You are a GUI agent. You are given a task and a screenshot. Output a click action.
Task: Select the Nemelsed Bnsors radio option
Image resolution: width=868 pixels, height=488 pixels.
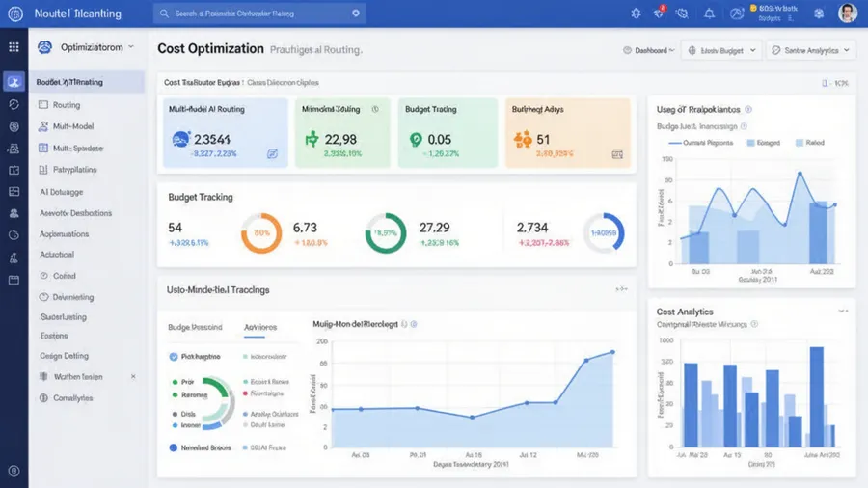tap(174, 447)
